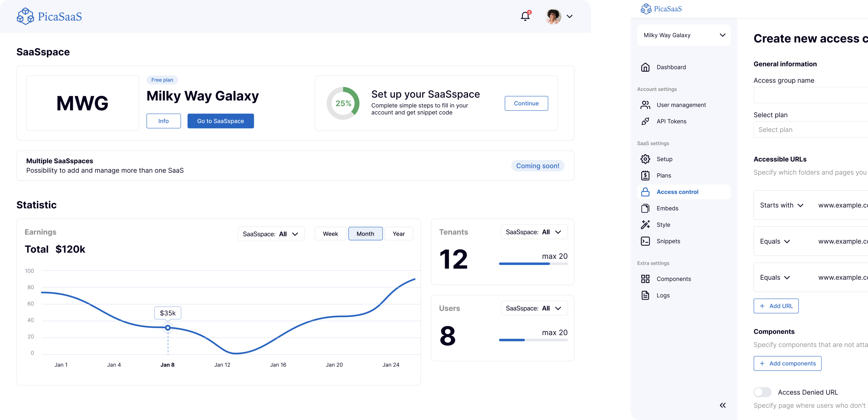Open Style magic wand icon
The height and width of the screenshot is (420, 868).
point(645,225)
